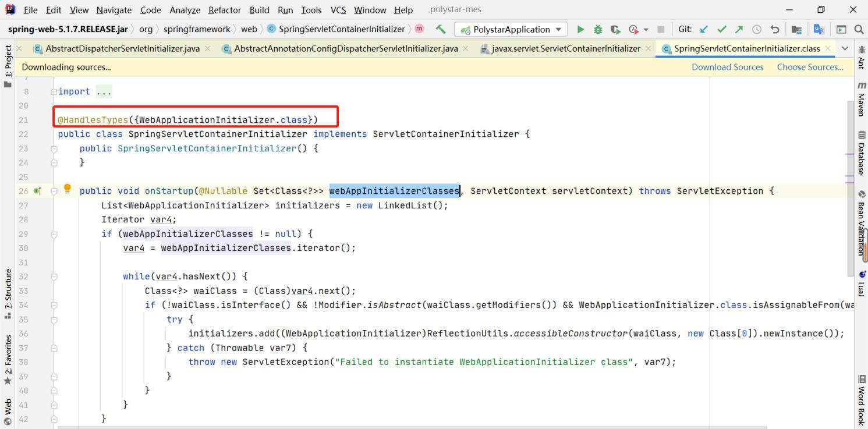Open the VCS menu
Screen dimensions: 868x429
coord(338,10)
